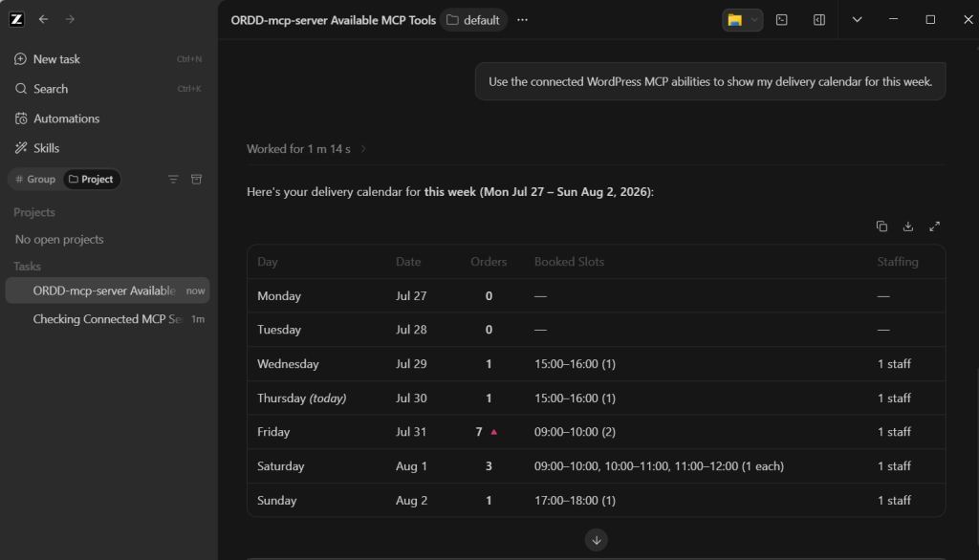Click the No open projects text
Screen dimensions: 979x560
click(59, 239)
